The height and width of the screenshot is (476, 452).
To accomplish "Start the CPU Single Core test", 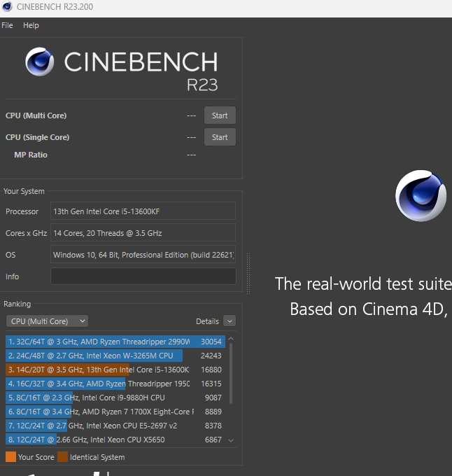I will tap(220, 137).
